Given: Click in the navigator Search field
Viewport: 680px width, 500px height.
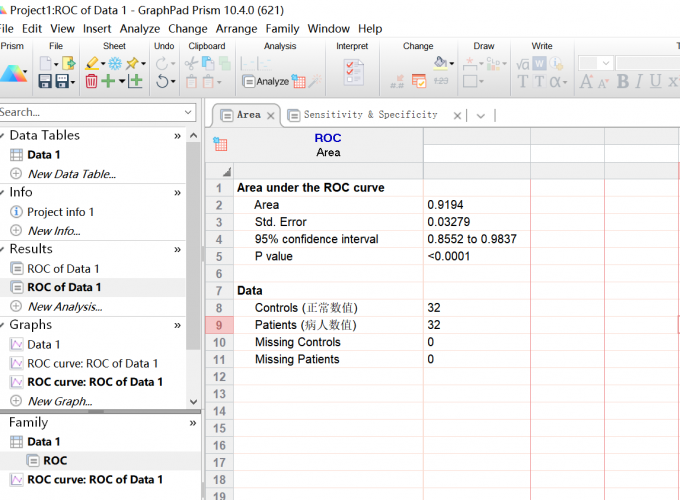Looking at the screenshot, I should pos(90,112).
